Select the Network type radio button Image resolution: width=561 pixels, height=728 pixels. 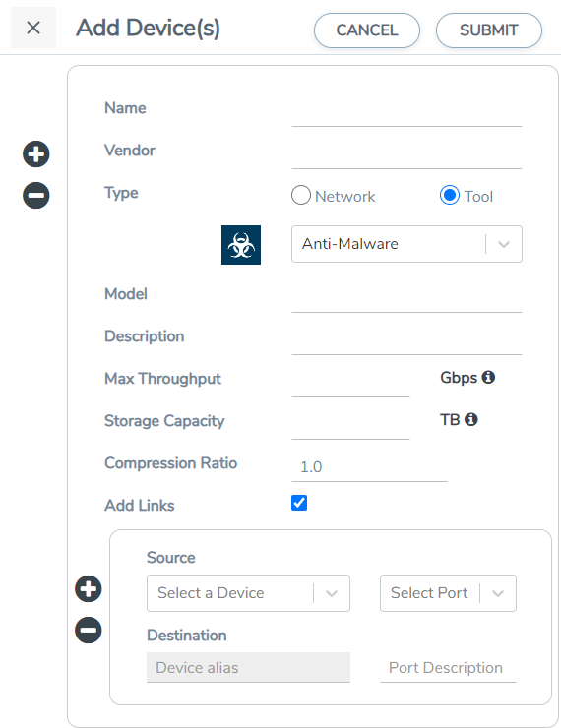coord(301,195)
